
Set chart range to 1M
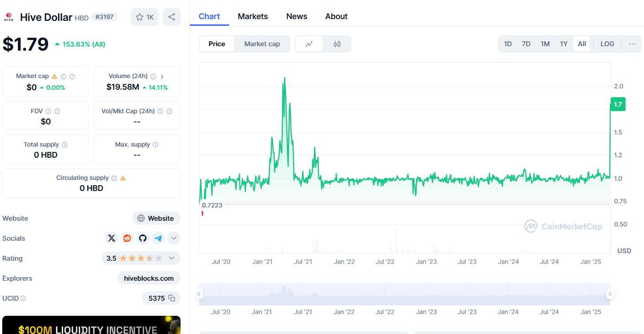coord(545,44)
